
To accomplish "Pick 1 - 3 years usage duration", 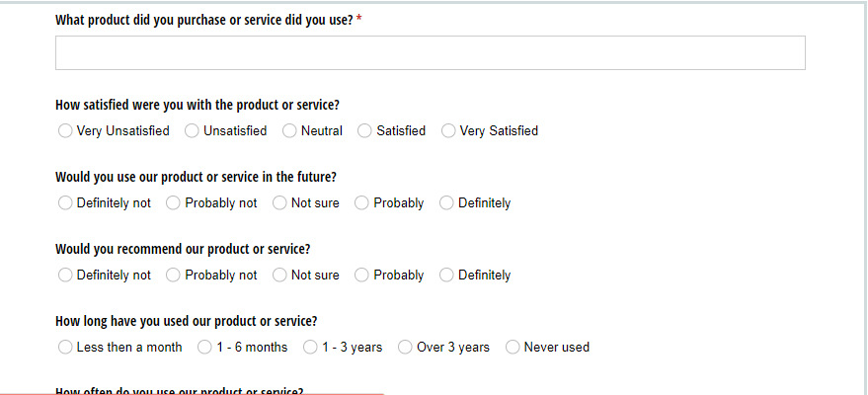I will [310, 347].
